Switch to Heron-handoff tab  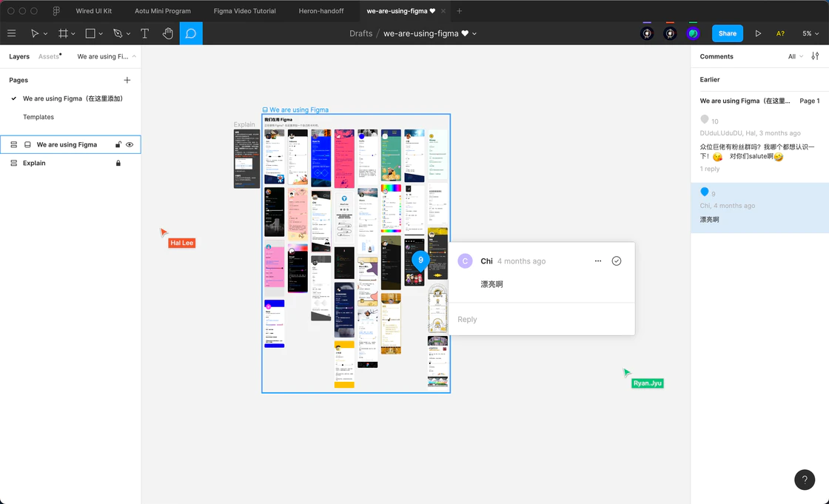coord(321,10)
